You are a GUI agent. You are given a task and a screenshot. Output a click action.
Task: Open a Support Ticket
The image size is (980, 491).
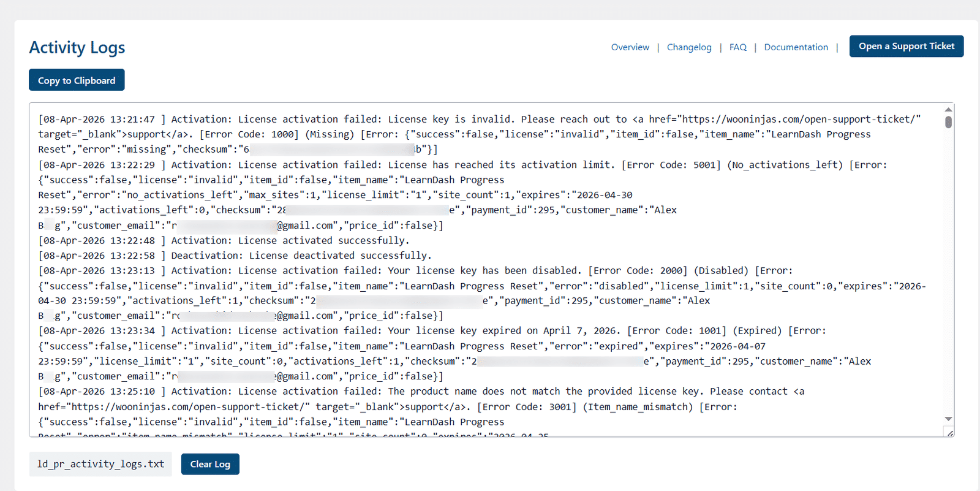(907, 46)
